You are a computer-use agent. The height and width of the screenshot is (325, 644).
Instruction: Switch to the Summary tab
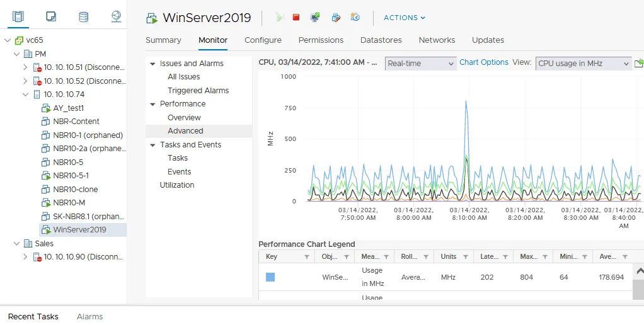click(163, 40)
